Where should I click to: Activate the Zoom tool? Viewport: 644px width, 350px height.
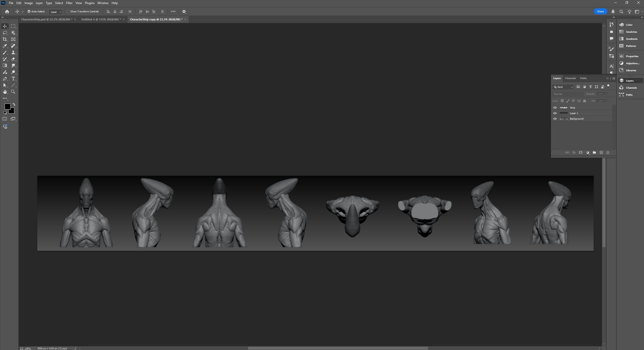(13, 92)
